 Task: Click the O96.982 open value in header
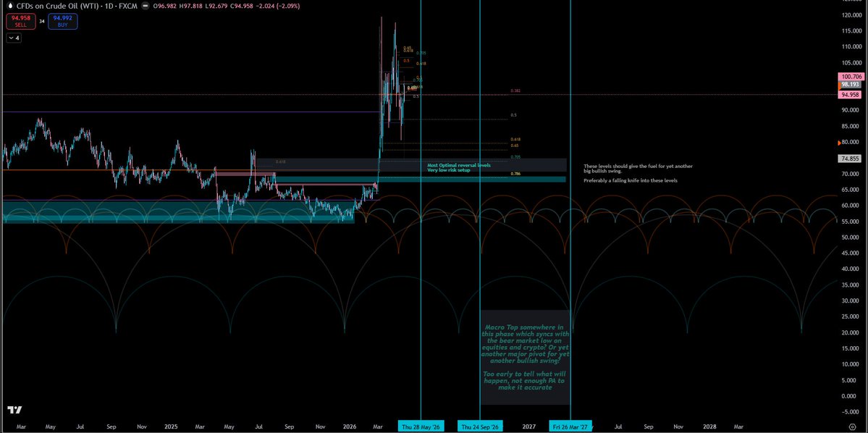click(167, 6)
